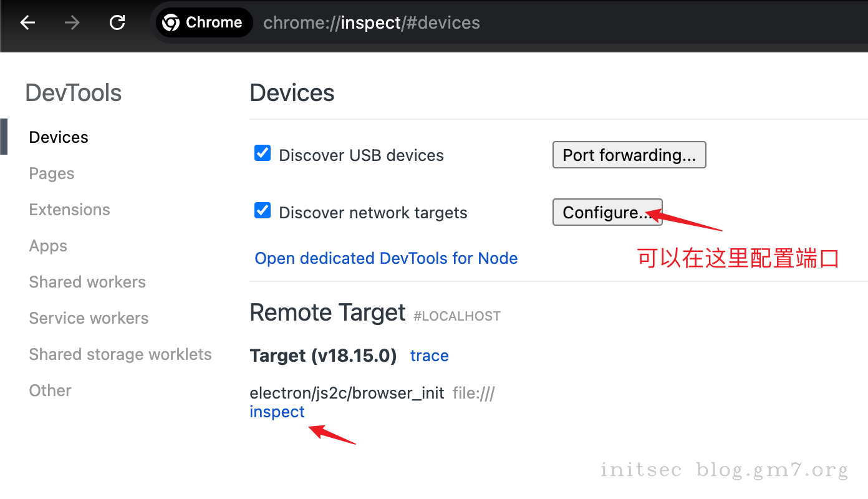Screen dimensions: 868x499
Task: Click the trace link beside Target
Action: coord(429,356)
